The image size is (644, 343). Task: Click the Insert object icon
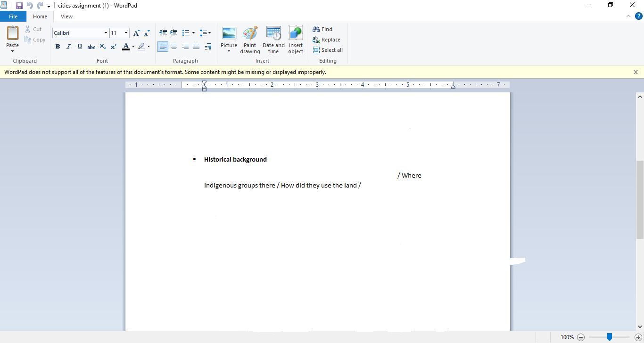pos(296,34)
